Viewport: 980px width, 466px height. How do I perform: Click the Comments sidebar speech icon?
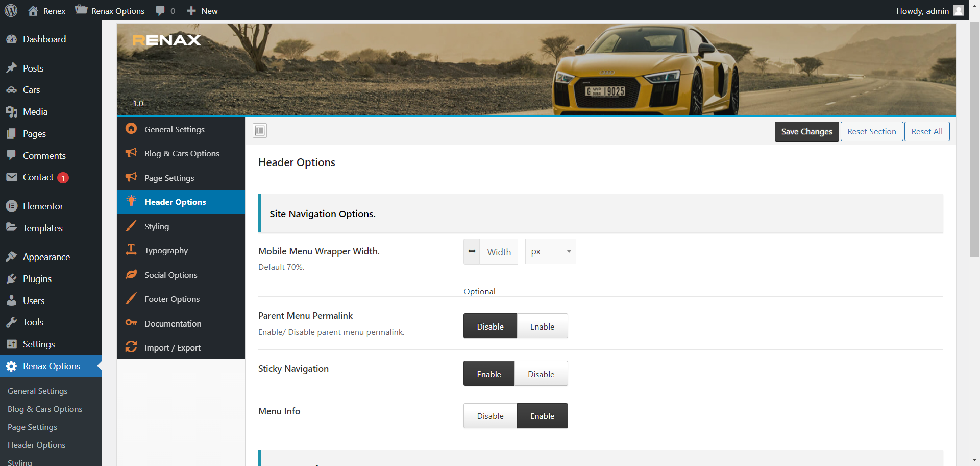point(11,155)
